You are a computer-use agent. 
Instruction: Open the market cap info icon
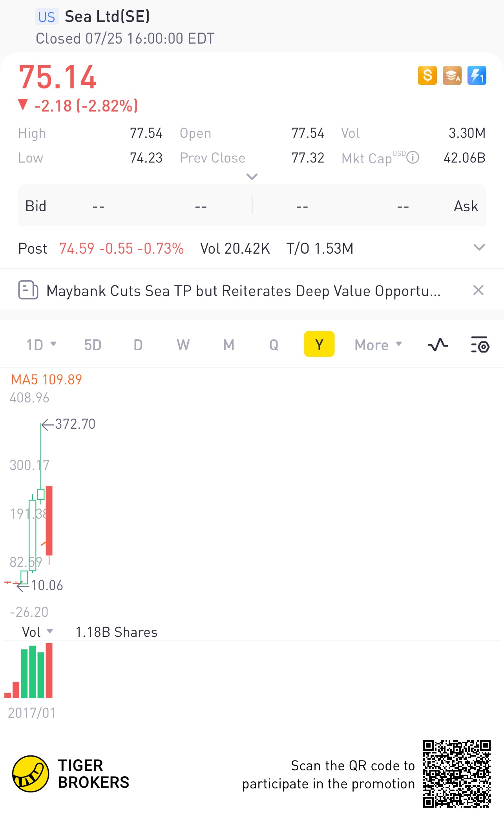413,158
